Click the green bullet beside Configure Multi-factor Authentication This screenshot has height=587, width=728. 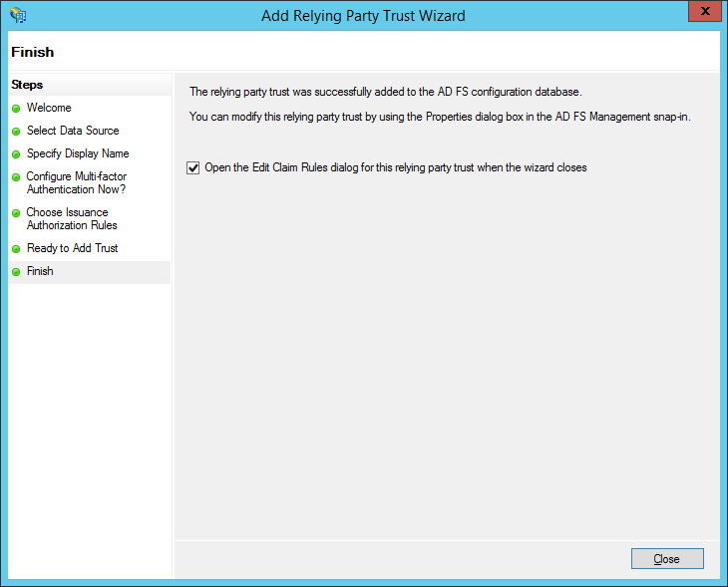(x=16, y=177)
